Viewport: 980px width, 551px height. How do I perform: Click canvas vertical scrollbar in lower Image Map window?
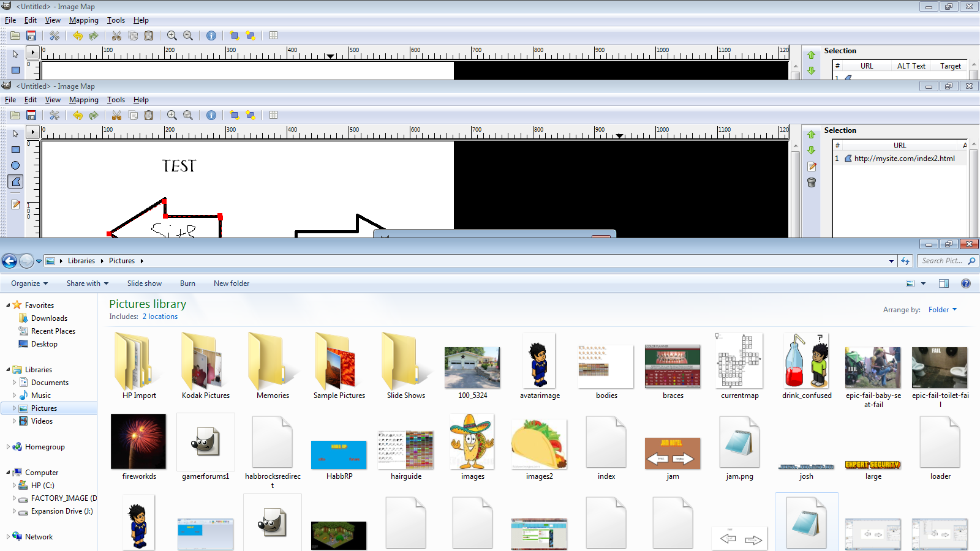click(x=795, y=189)
